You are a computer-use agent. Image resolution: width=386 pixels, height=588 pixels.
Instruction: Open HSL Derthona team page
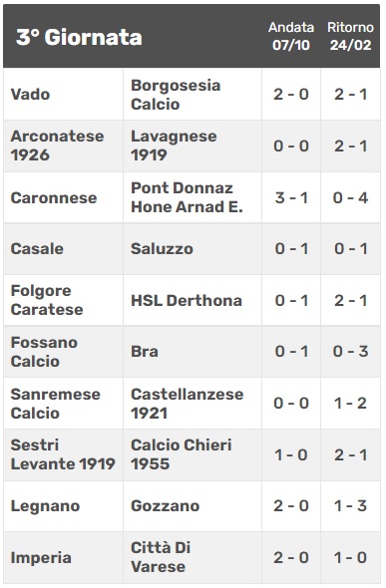pos(187,300)
